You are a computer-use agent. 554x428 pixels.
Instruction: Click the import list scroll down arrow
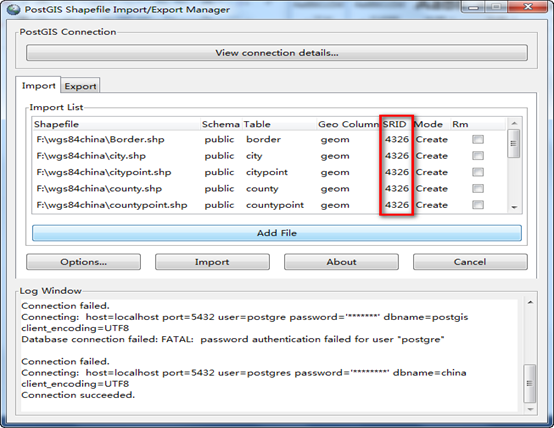pos(514,207)
